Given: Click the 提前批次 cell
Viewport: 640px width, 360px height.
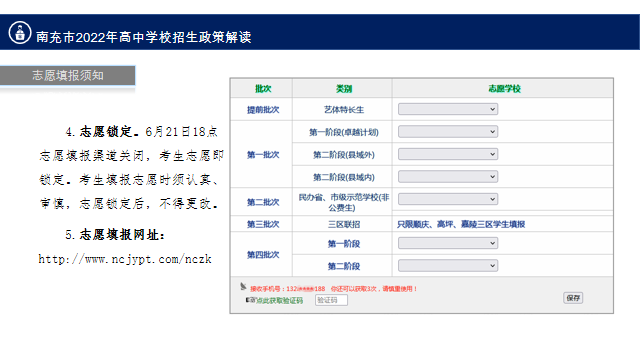Looking at the screenshot, I should click(x=263, y=110).
